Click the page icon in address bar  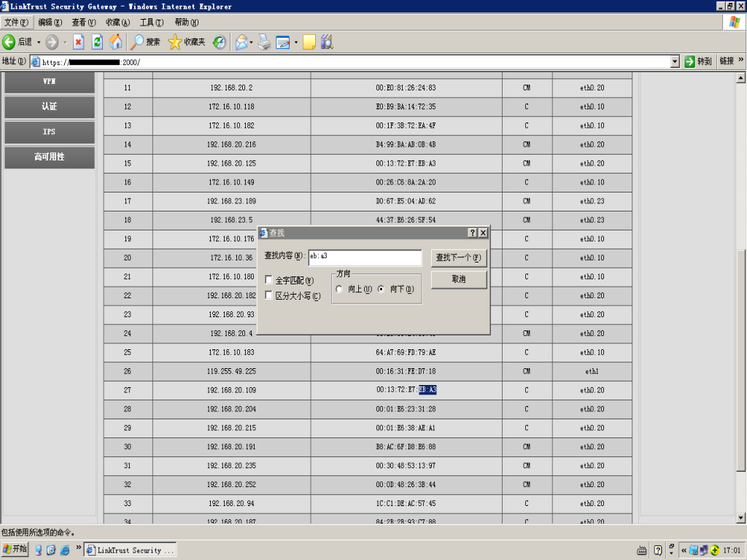pos(35,62)
